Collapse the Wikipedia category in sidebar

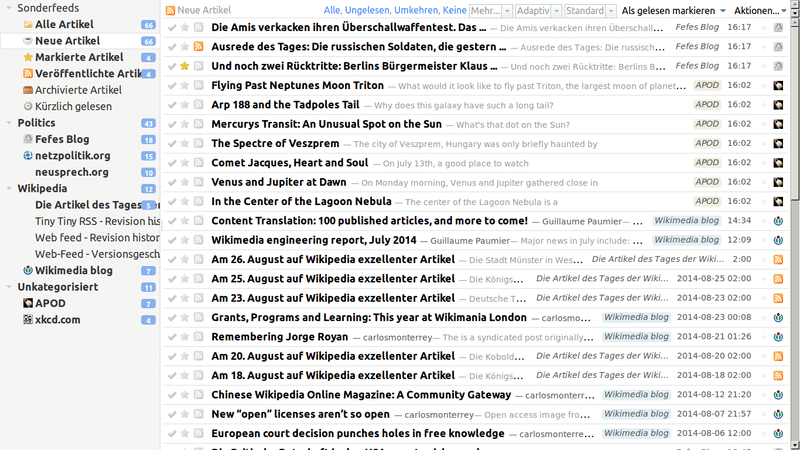pyautogui.click(x=9, y=188)
